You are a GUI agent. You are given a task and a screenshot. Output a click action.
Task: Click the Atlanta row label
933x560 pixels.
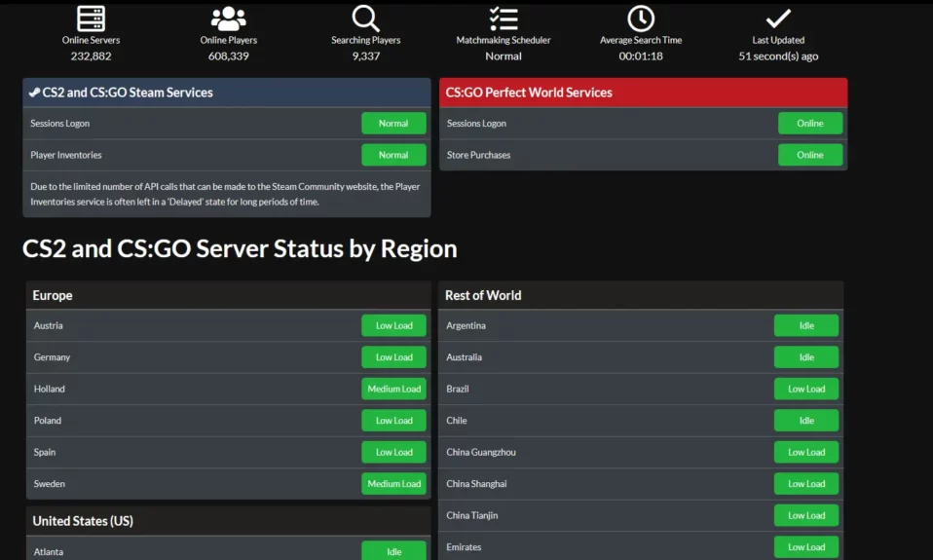coord(48,551)
